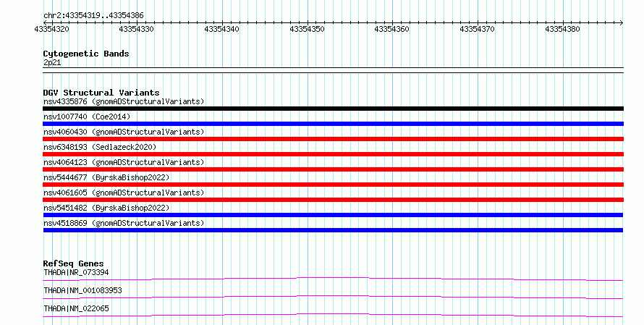Click the 2p21 band label
Viewport: 644px width, 325px height.
[x=52, y=62]
